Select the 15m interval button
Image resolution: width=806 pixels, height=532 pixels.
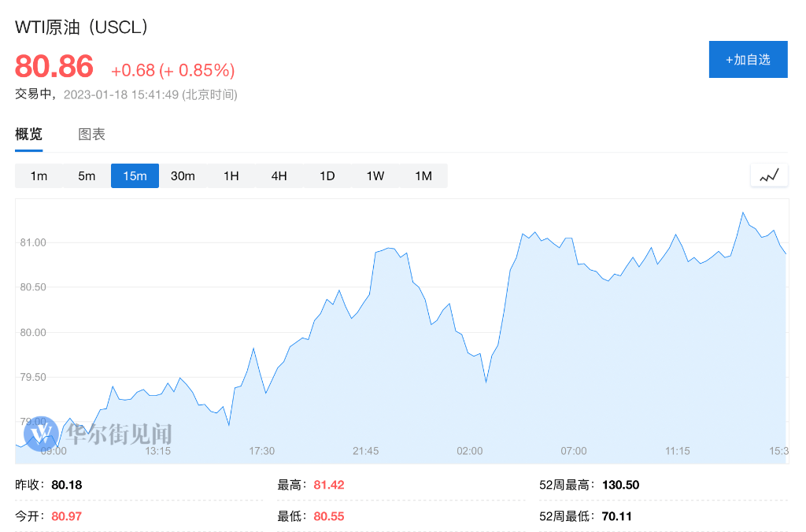[135, 175]
